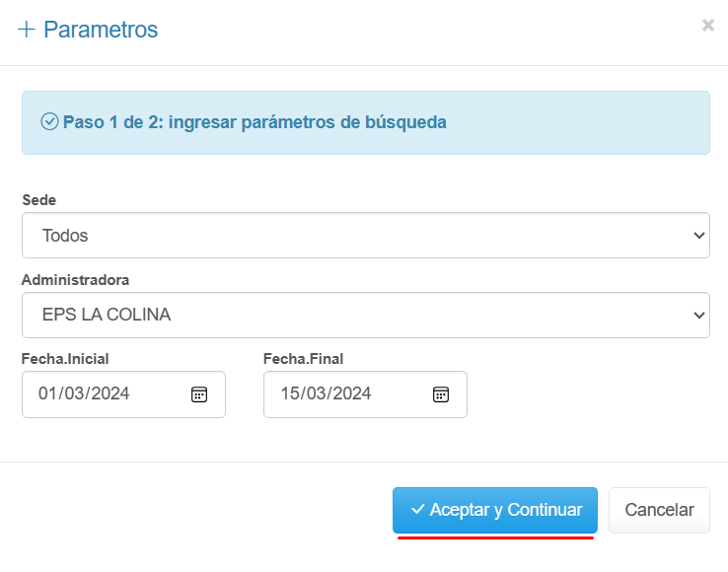Screen dimensions: 728x572
Task: Select the year segment in Fecha.Inicial
Action: [x=110, y=393]
